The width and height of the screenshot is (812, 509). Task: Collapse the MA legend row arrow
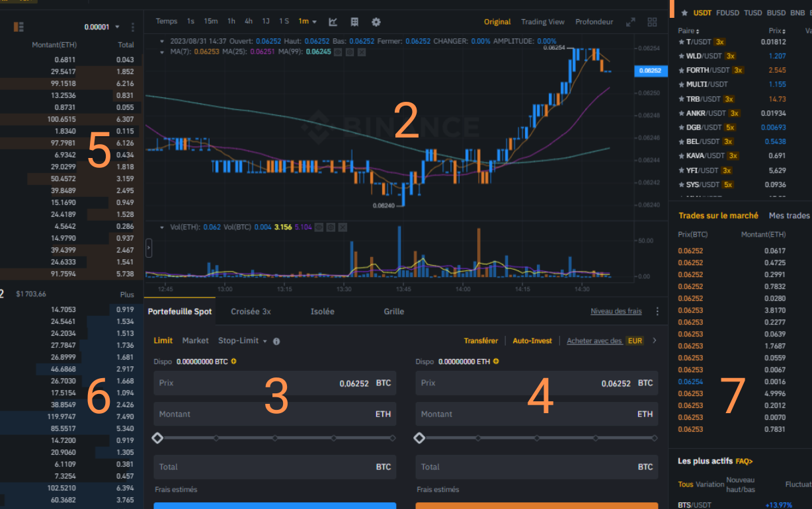pyautogui.click(x=163, y=52)
